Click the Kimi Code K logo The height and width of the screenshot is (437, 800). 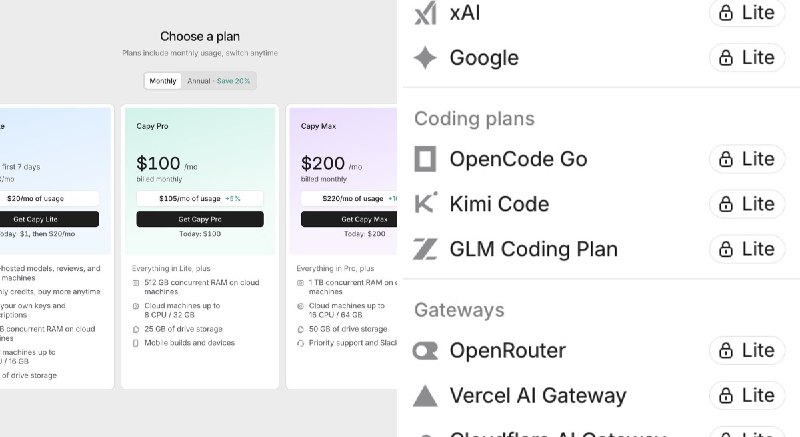coord(425,203)
